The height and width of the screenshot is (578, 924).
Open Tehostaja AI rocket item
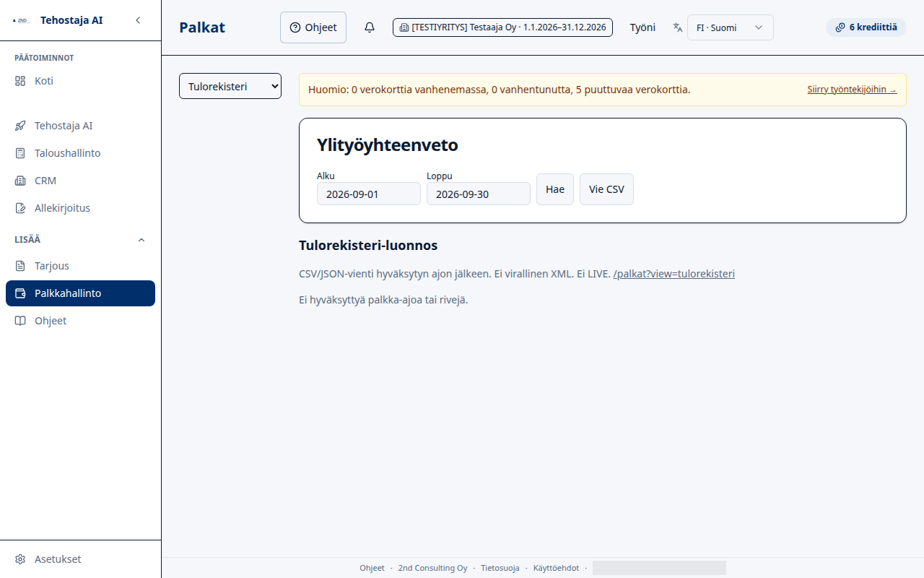[x=80, y=126]
